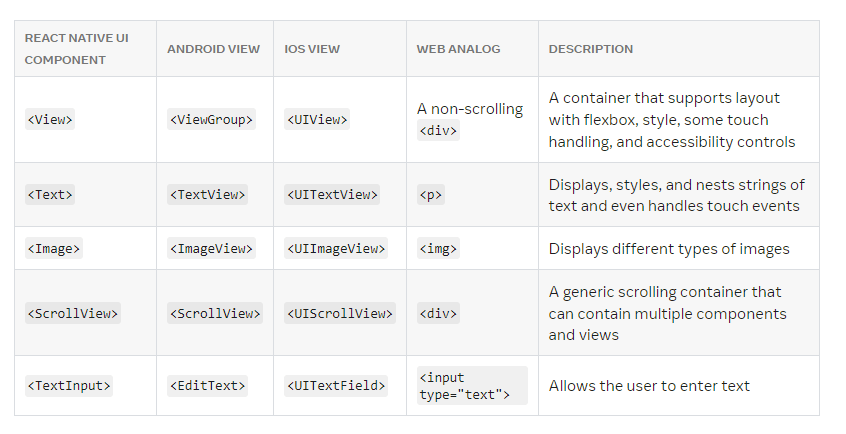Click the <UITextField> code tag
Viewport: 846px width, 434px height.
pos(336,386)
